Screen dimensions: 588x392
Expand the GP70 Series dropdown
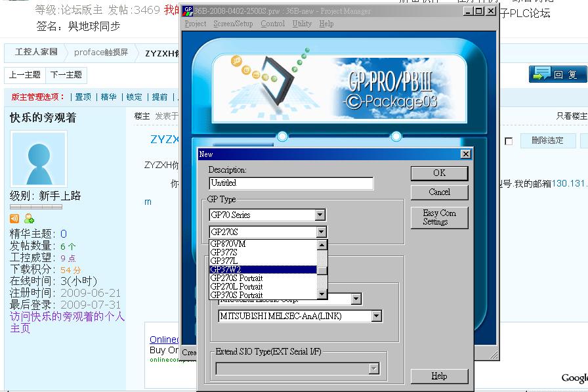coord(320,215)
